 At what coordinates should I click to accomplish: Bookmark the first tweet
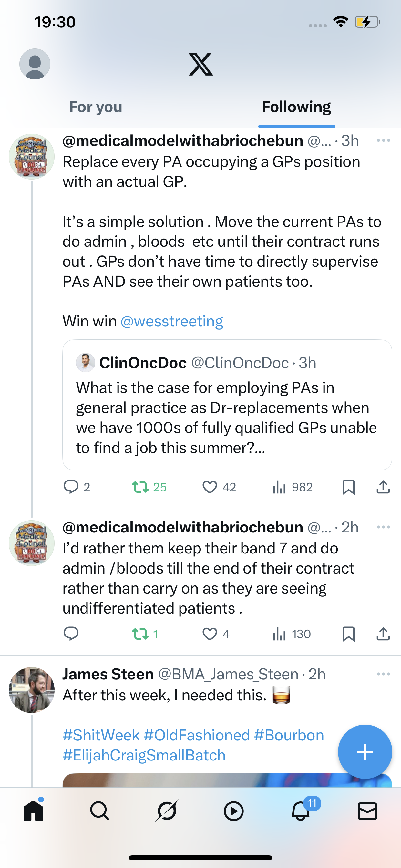tap(348, 487)
